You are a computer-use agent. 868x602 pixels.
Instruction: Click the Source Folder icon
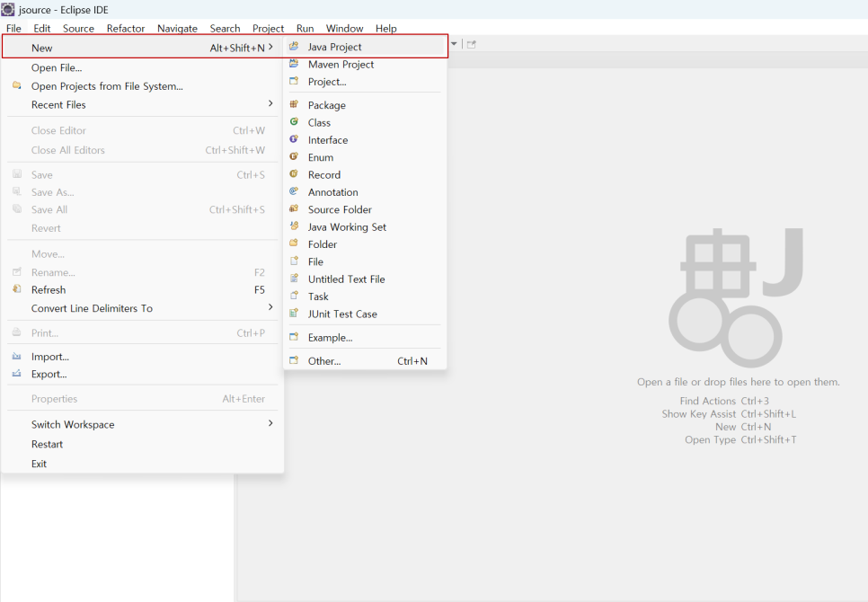(x=294, y=209)
